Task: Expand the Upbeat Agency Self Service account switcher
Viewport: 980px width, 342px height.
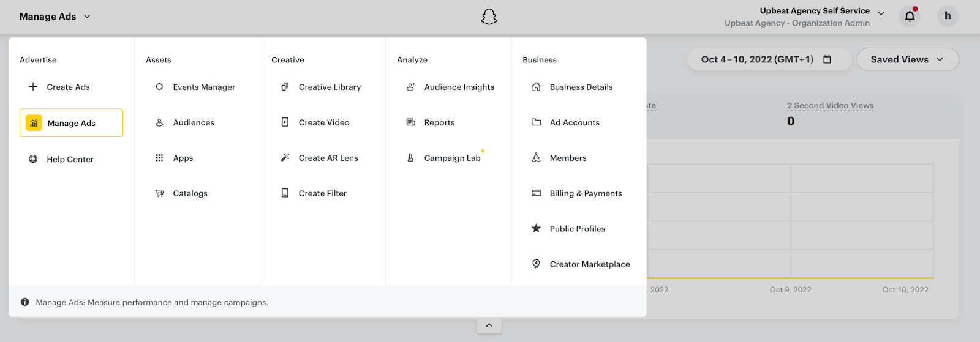Action: pos(881,13)
